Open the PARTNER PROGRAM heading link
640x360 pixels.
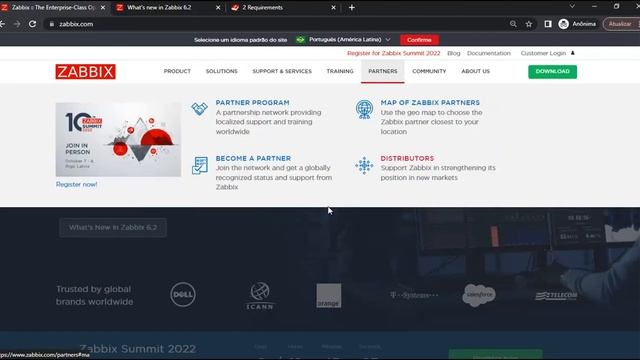tap(252, 102)
